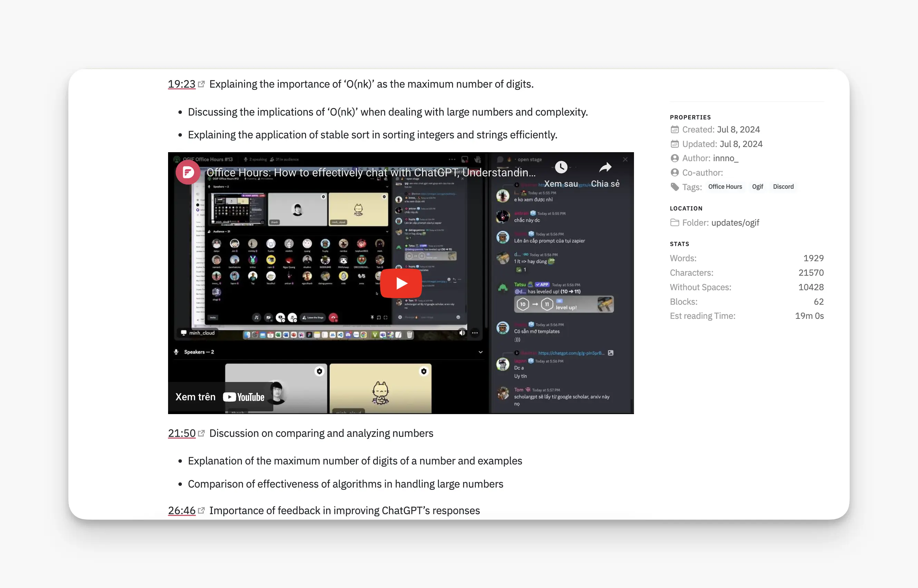Open the updates/ogif folder location
Viewport: 918px width, 588px height.
click(x=735, y=223)
